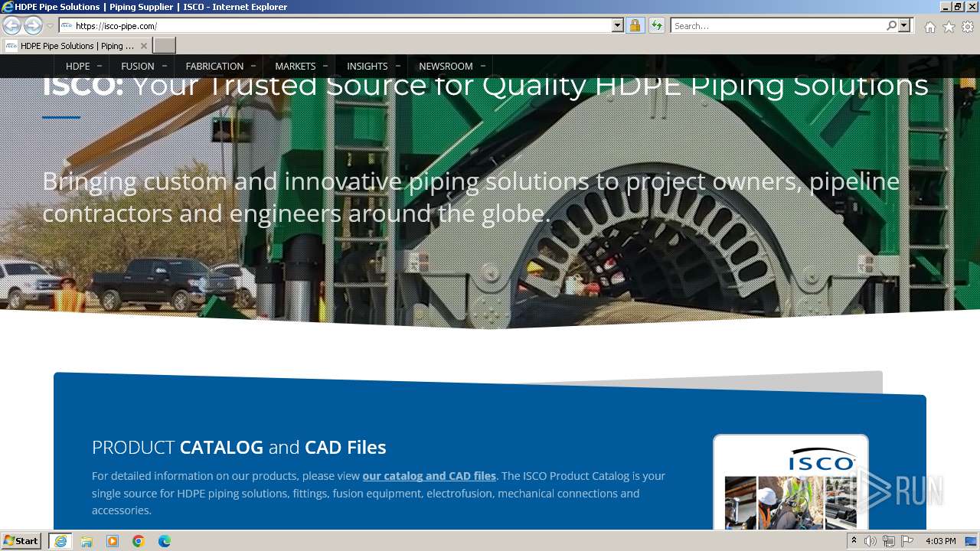Restore down the Internet Explorer window
This screenshot has width=980, height=551.
point(957,7)
